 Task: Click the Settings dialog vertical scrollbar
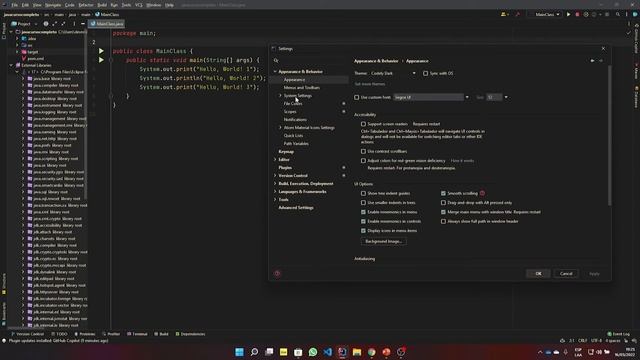coord(609,135)
